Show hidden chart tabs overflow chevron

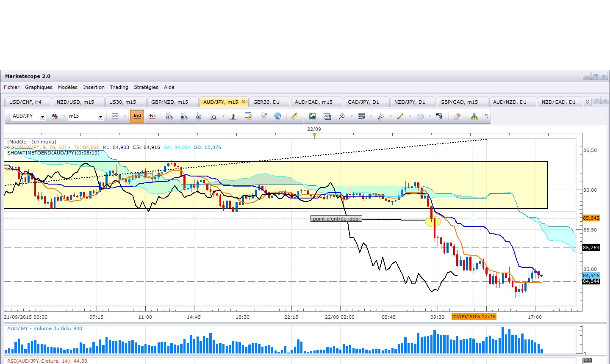coord(587,102)
